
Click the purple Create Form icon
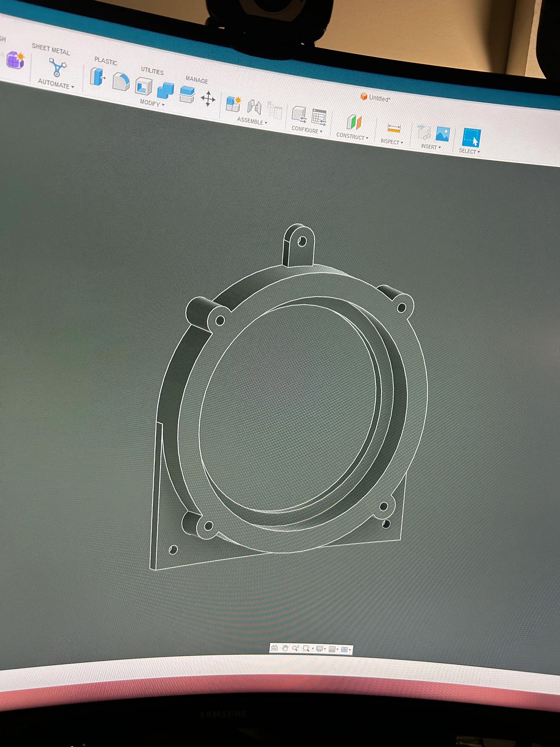pyautogui.click(x=15, y=61)
